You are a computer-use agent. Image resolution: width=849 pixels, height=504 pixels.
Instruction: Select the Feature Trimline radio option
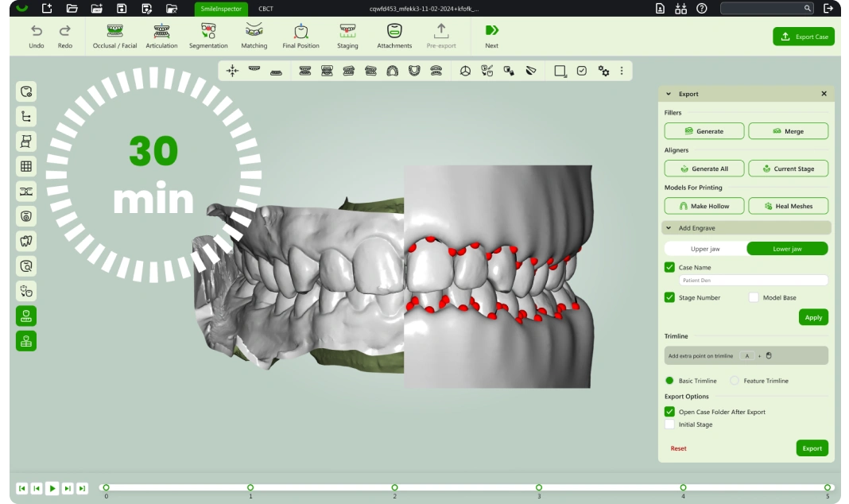pyautogui.click(x=735, y=381)
